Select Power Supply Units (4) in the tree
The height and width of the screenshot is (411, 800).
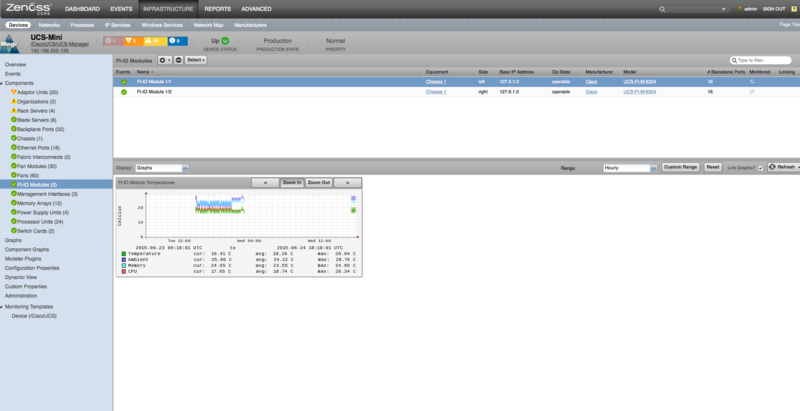point(43,213)
